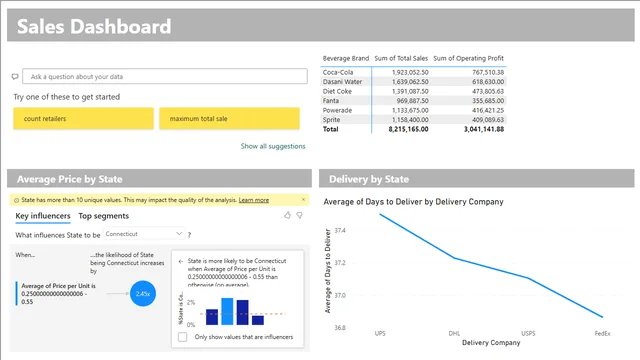640x360 pixels.
Task: Click the total sales value 8,215,165.00
Action: click(409, 129)
